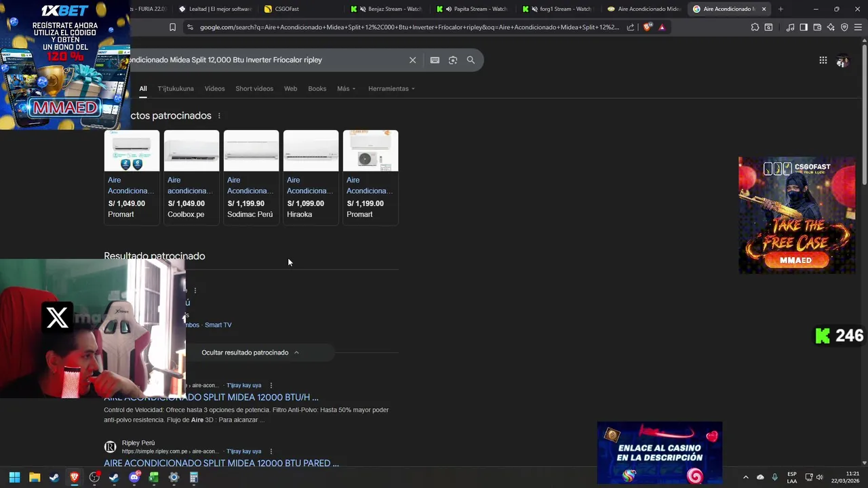868x488 pixels.
Task: Start a search by image with Lens
Action: tap(453, 60)
